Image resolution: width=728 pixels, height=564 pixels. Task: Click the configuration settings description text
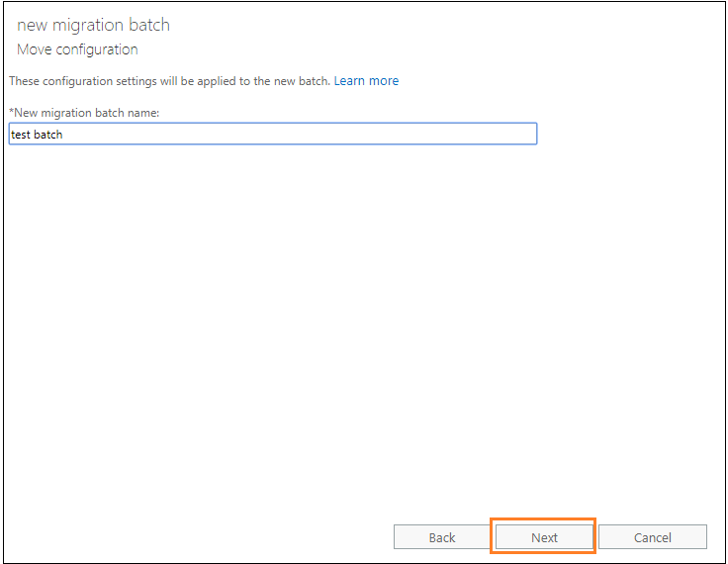(168, 81)
